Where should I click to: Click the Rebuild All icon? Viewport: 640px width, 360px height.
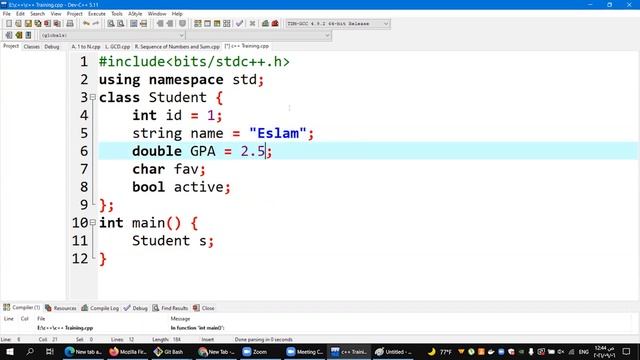(227, 24)
